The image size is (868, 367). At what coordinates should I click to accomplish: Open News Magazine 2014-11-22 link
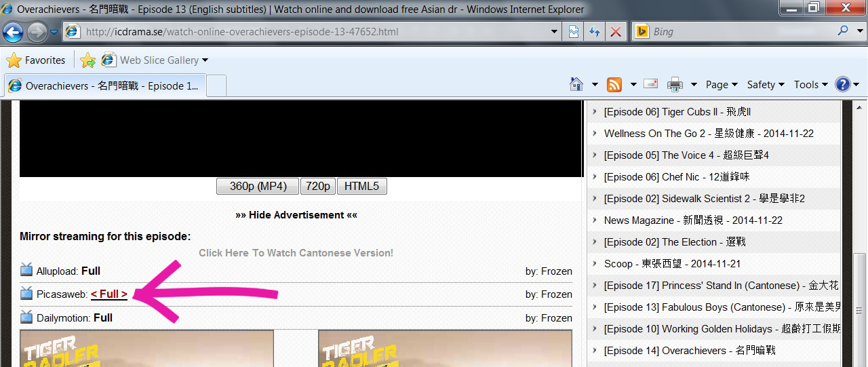point(693,220)
